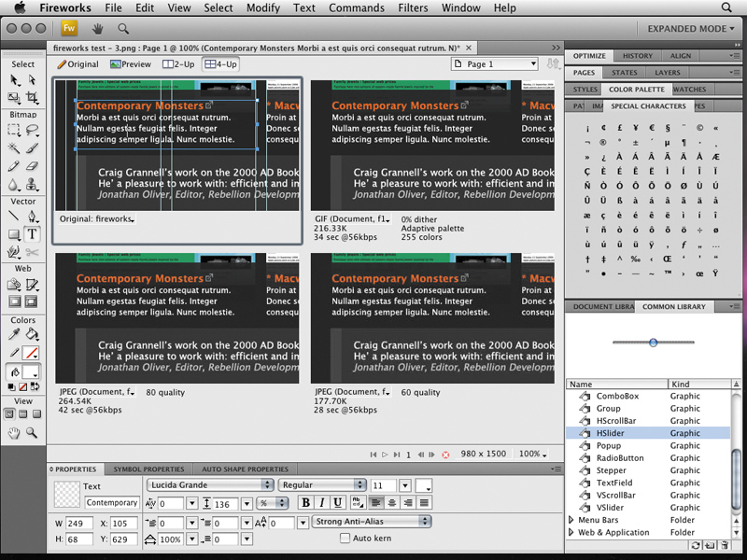747x560 pixels.
Task: Click the font size input field
Action: tap(384, 485)
